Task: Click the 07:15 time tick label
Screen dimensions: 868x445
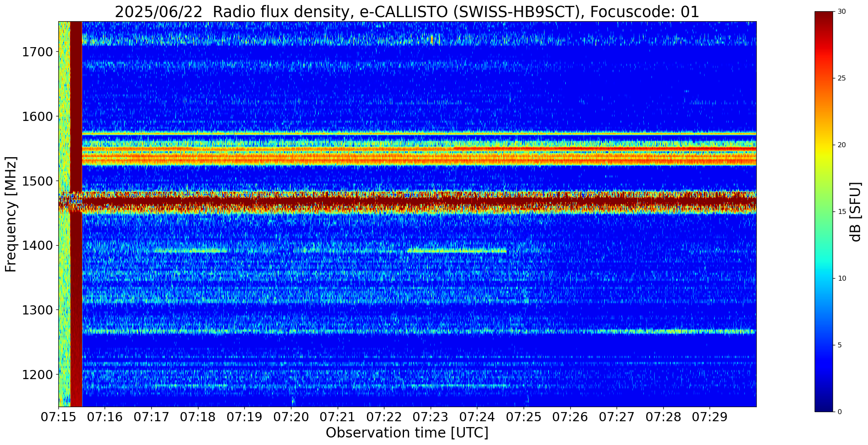Action: click(x=59, y=417)
